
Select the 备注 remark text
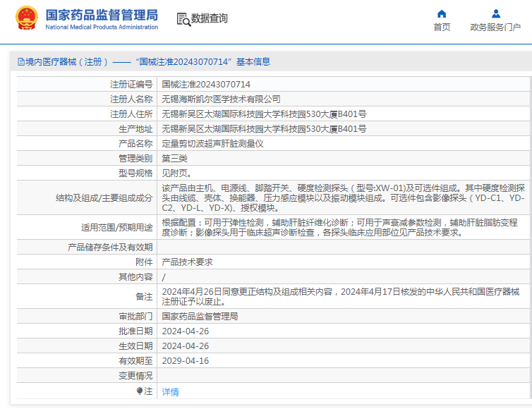[x=341, y=296]
